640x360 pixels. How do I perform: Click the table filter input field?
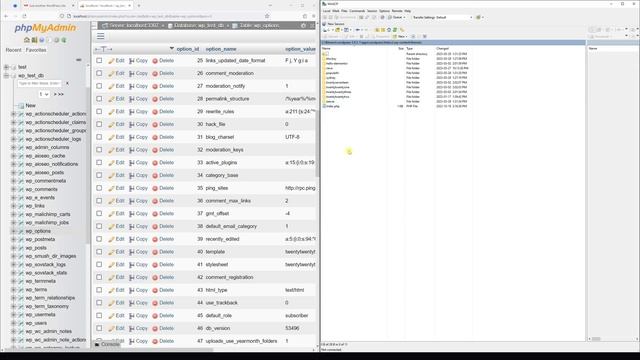click(40, 83)
